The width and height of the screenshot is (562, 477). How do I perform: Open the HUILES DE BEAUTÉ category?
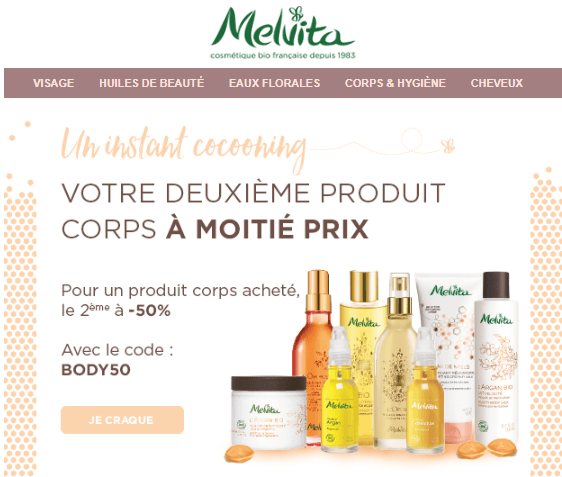(x=152, y=83)
